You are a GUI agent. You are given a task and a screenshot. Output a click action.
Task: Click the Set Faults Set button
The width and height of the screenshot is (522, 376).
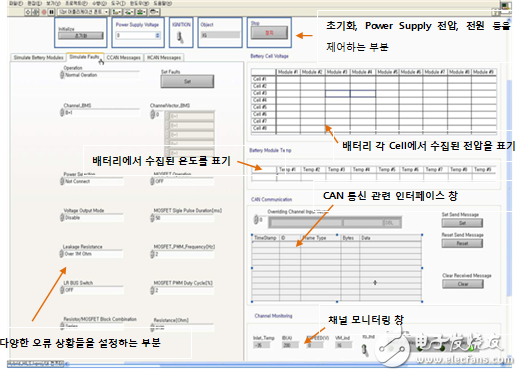(187, 82)
